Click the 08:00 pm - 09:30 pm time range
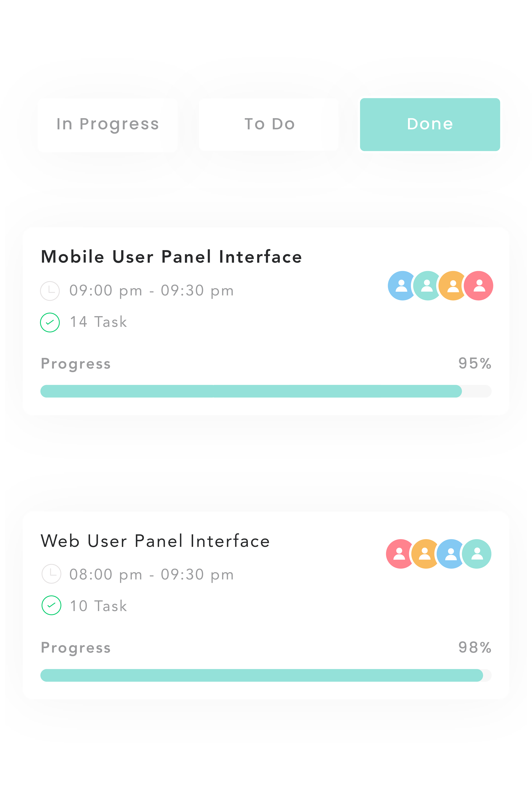Viewport: 532px width, 785px height. pyautogui.click(x=152, y=574)
